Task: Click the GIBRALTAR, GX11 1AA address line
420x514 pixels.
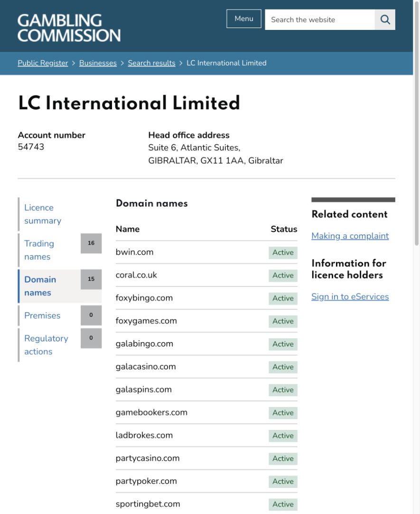Action: 215,161
